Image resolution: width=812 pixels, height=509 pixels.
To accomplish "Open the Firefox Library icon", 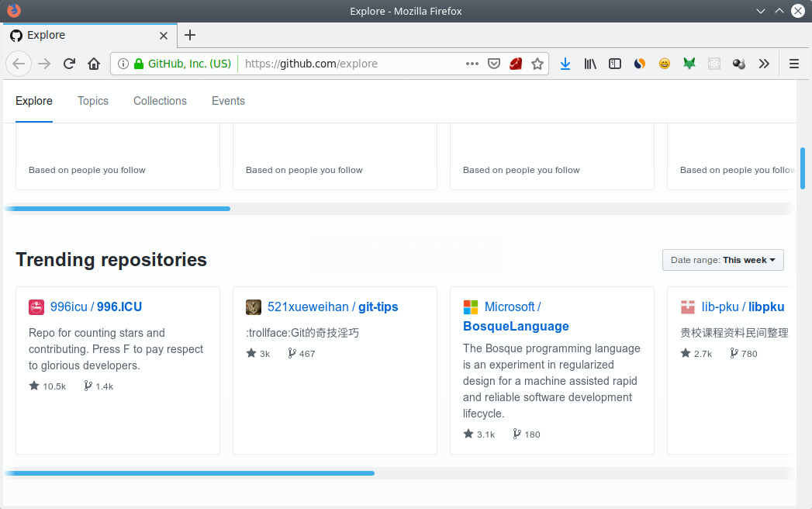I will point(589,64).
